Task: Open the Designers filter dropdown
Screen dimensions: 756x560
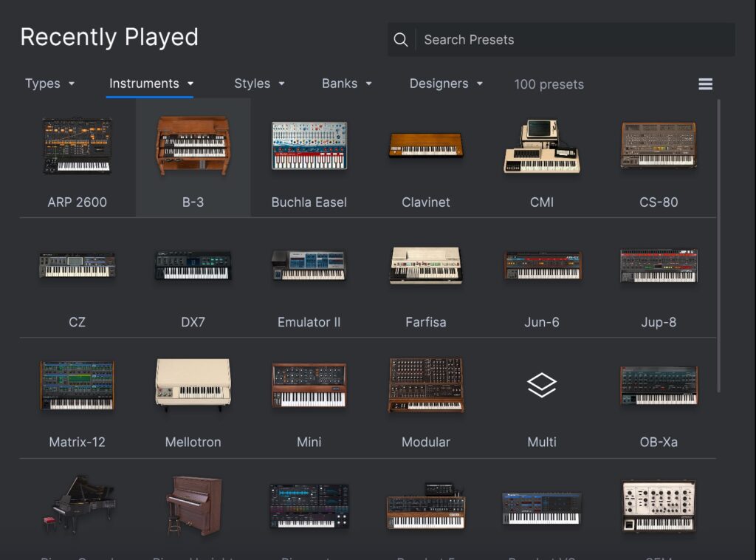Action: [446, 83]
